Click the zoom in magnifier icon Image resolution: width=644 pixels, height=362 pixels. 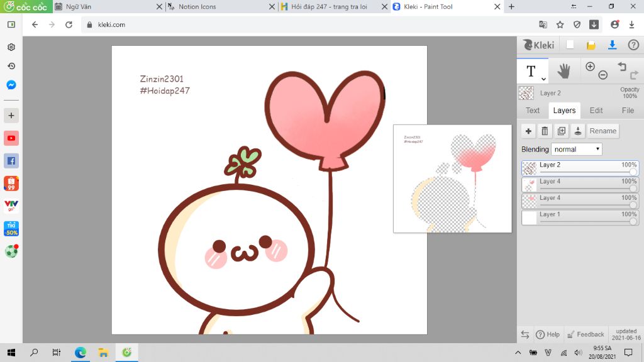click(590, 67)
